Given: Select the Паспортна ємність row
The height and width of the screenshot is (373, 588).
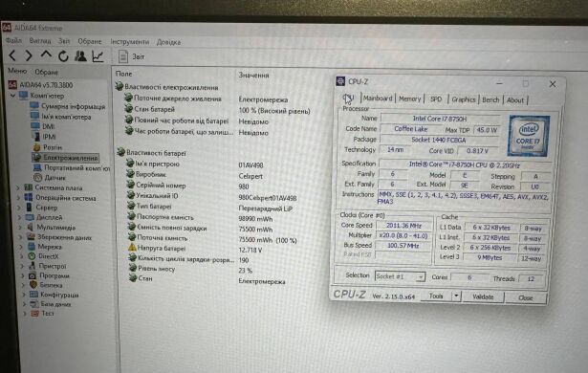Looking at the screenshot, I should [x=200, y=218].
